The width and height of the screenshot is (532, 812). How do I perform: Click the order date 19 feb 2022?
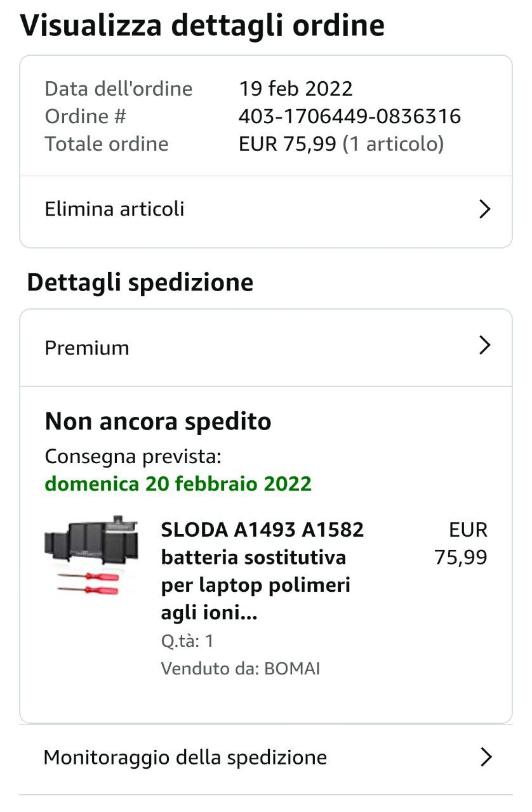point(295,88)
